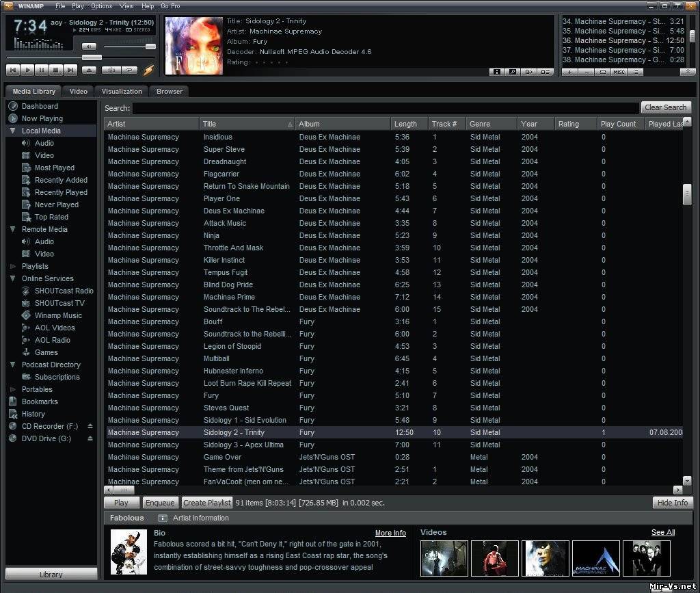
Task: Open the View menu
Action: point(126,6)
